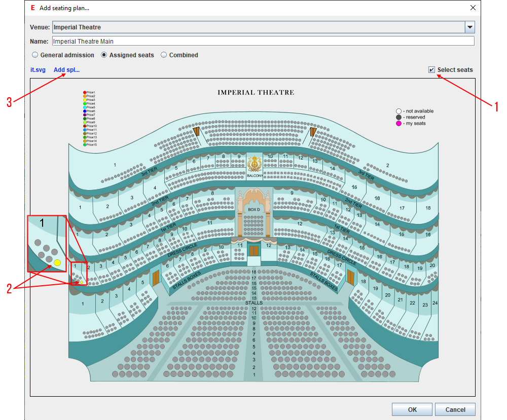Screen dimensions: 507x420
Task: Click the blue Price6 color swatch
Action: tap(85, 111)
